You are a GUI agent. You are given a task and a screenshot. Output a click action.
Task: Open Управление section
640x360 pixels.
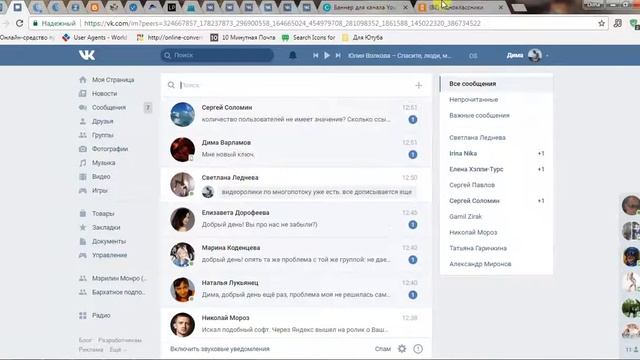point(109,255)
